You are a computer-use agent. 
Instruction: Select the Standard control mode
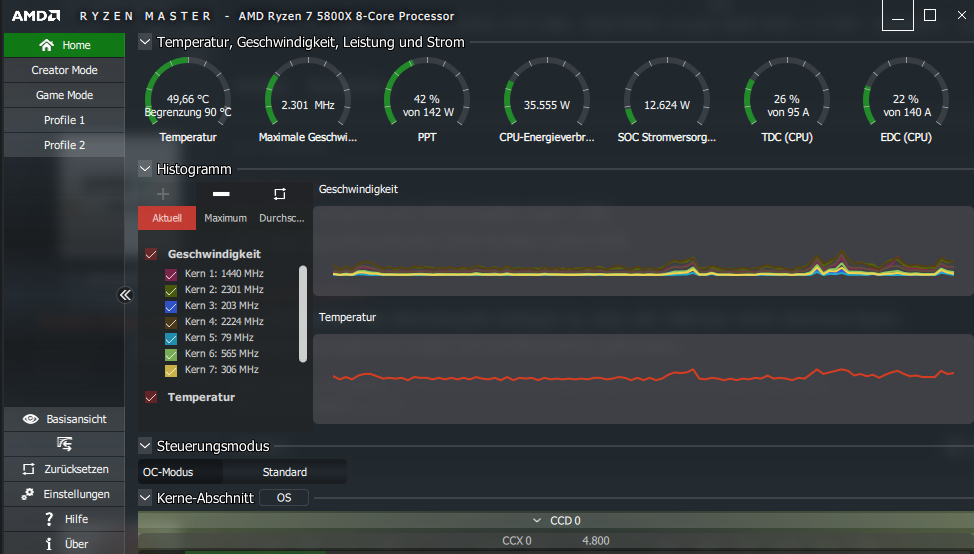click(x=284, y=472)
